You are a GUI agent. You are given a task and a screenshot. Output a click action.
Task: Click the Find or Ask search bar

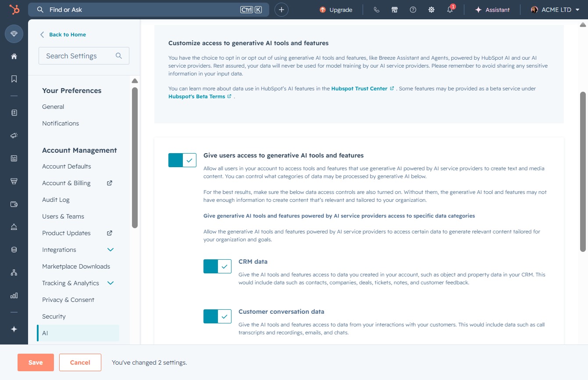148,10
